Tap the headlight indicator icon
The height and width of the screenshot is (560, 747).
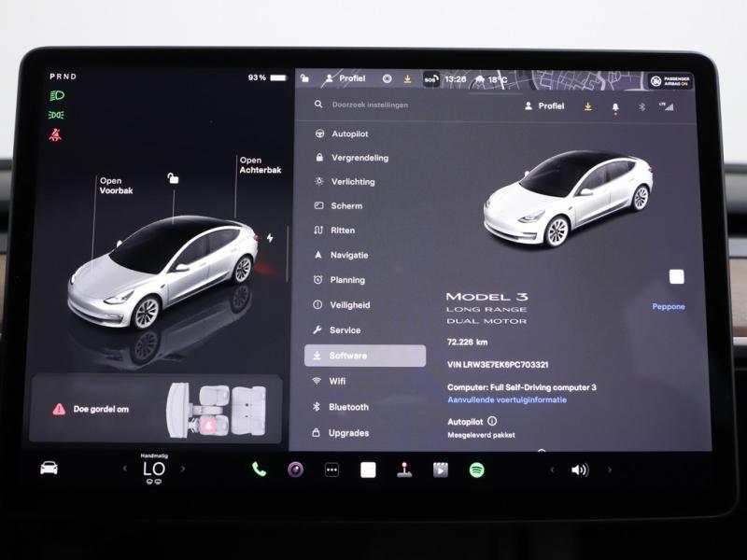[x=57, y=96]
